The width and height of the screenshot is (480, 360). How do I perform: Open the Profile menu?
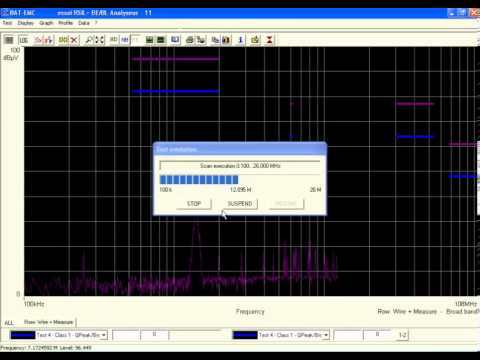(66, 23)
